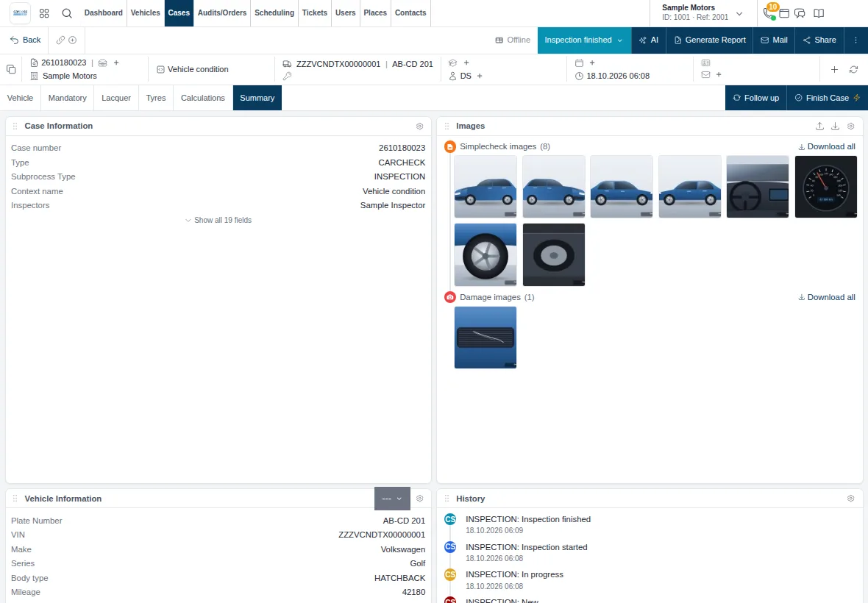Switch to the Lacquer tab
The height and width of the screenshot is (603, 868).
coord(116,98)
